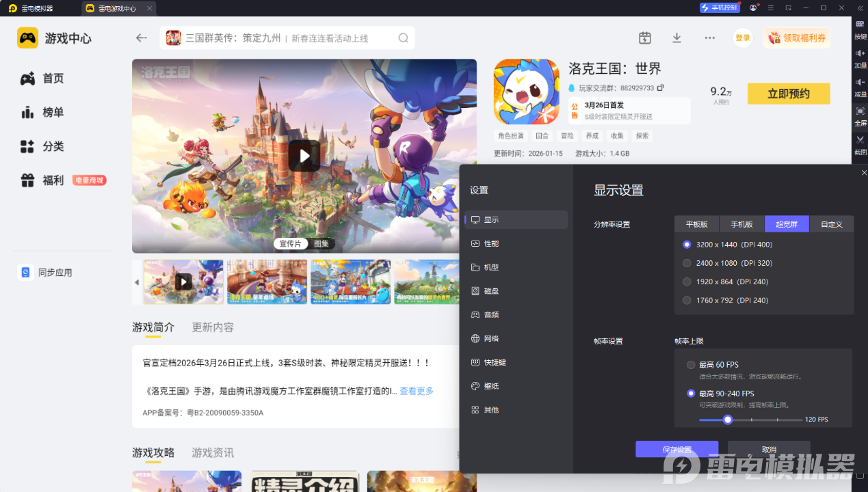
Task: Select 2400 x 1080 resolution option
Action: coord(687,263)
